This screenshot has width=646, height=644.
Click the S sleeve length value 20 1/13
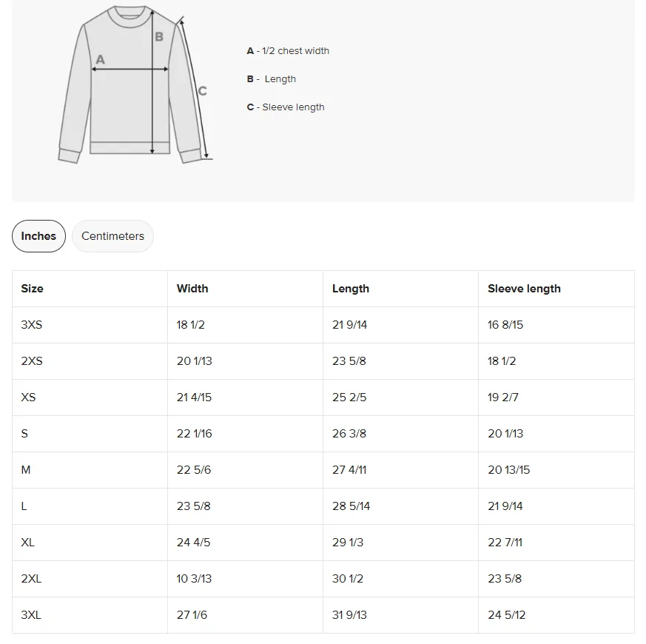[x=505, y=434]
